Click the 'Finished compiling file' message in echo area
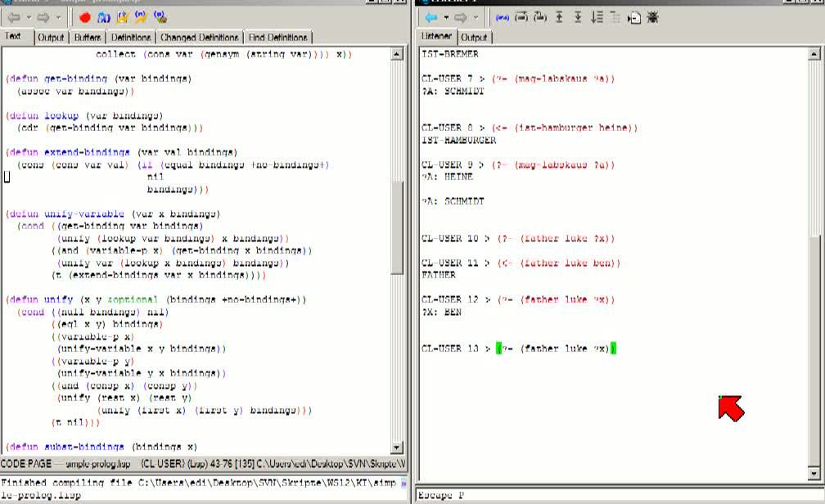Image resolution: width=825 pixels, height=504 pixels. [200, 488]
